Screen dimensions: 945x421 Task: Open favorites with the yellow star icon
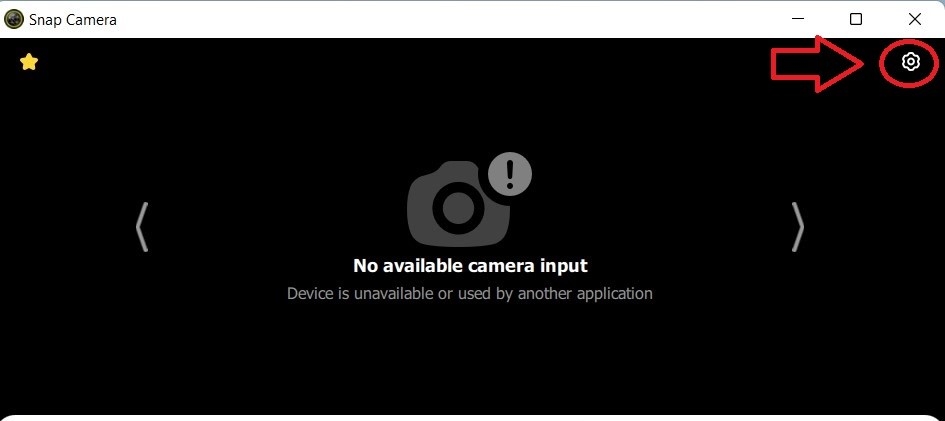(29, 61)
